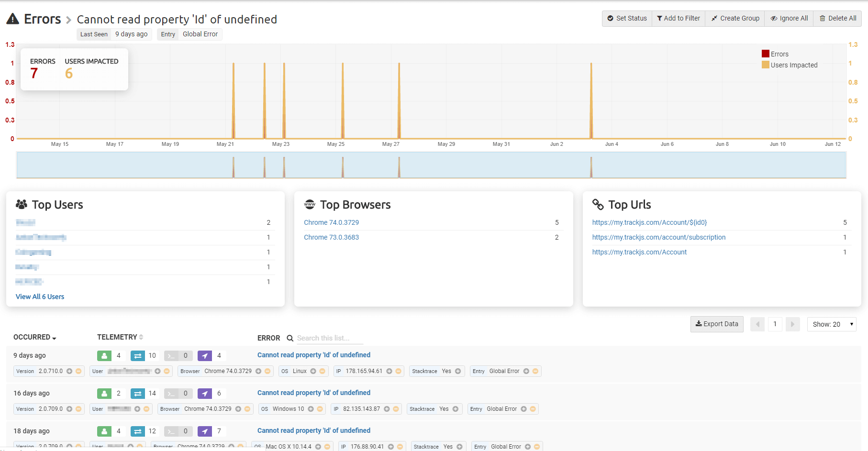This screenshot has width=868, height=451.
Task: Go to previous page arrow
Action: point(757,324)
